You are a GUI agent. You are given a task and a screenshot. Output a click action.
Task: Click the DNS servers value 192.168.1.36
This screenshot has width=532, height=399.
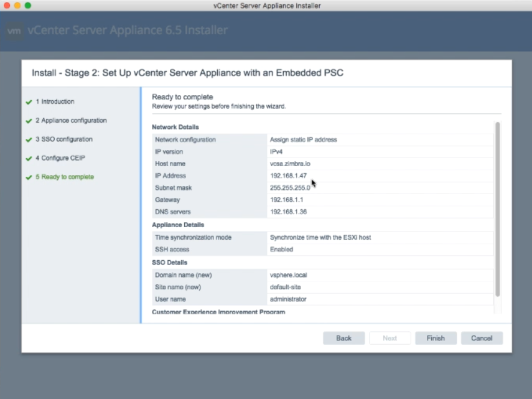coord(288,212)
